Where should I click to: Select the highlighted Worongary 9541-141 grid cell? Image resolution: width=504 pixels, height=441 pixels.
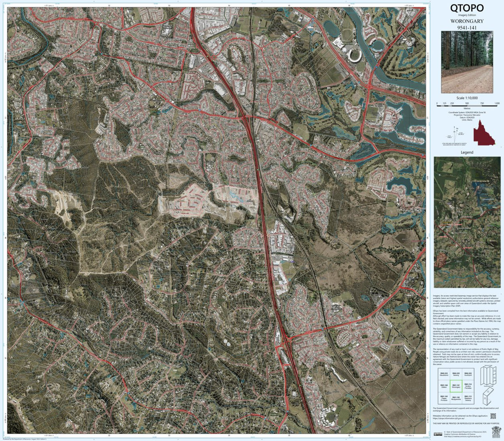click(x=456, y=386)
